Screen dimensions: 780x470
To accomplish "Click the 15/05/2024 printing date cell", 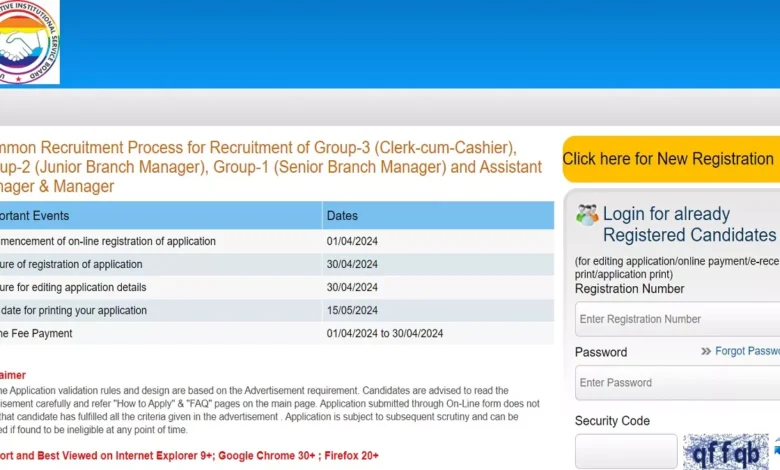I will [x=352, y=310].
